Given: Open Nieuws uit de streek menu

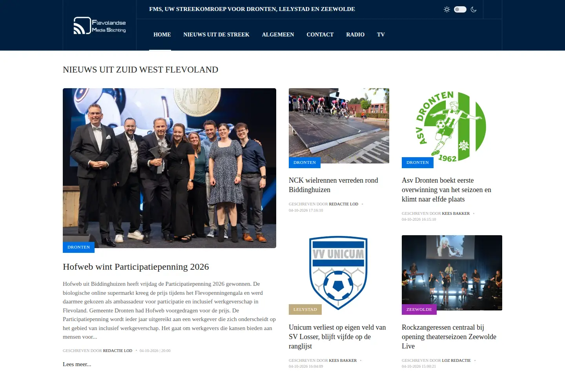Looking at the screenshot, I should pos(216,34).
